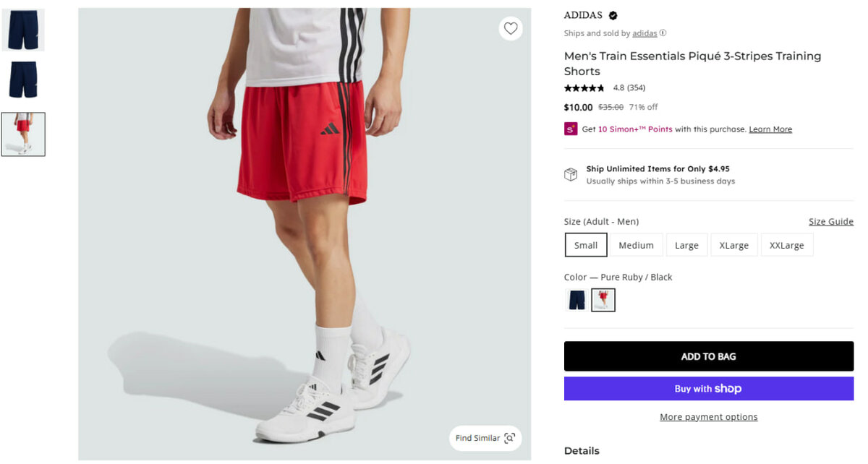
Task: Expand the Details section
Action: coord(582,451)
